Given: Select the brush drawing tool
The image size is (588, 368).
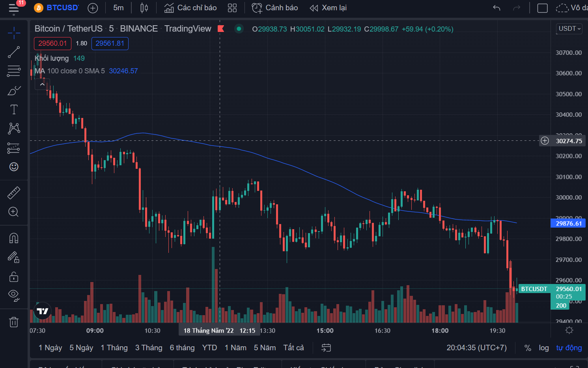Looking at the screenshot, I should tap(14, 90).
